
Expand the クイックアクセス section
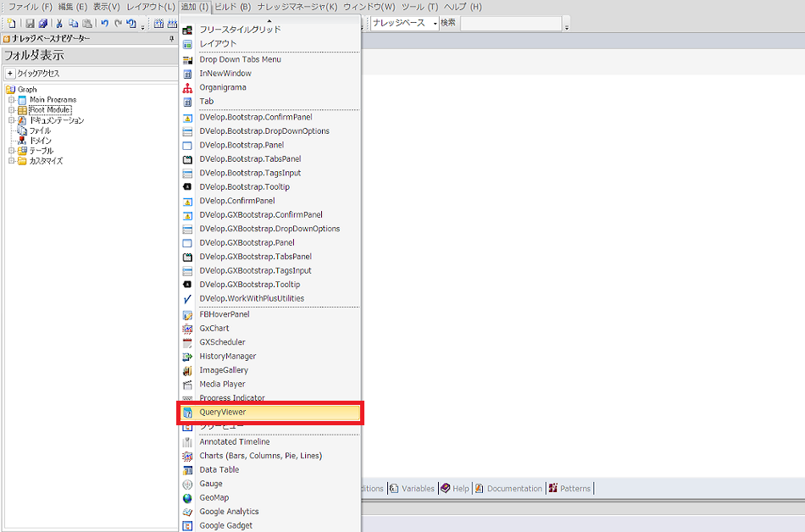tap(11, 74)
